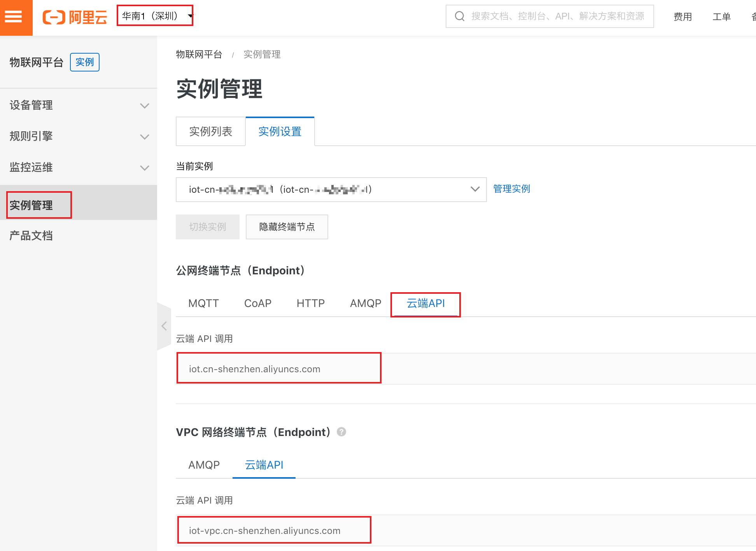756x551 pixels.
Task: Click the VPC endpoint help question icon
Action: coord(341,432)
